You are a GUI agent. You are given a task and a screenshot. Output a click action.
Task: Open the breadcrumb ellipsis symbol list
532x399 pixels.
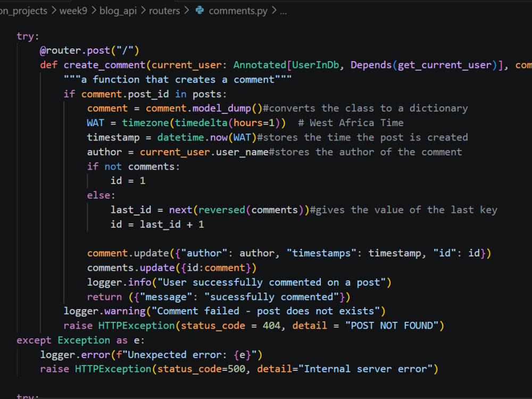coord(284,12)
